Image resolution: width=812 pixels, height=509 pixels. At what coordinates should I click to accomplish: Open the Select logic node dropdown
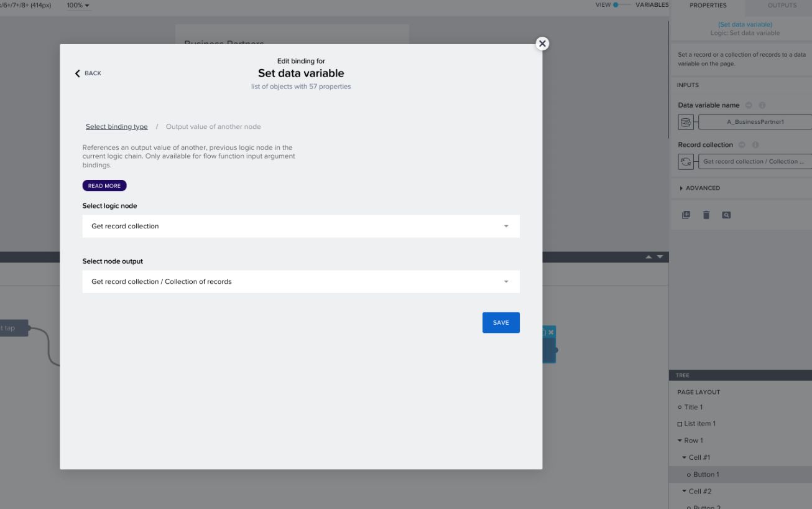[301, 226]
